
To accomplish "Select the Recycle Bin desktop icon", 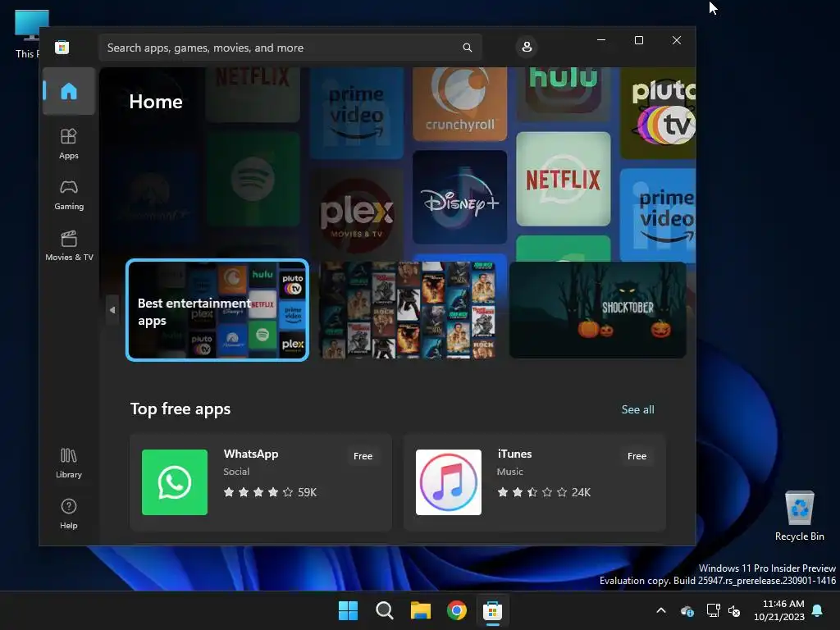I will [x=799, y=515].
